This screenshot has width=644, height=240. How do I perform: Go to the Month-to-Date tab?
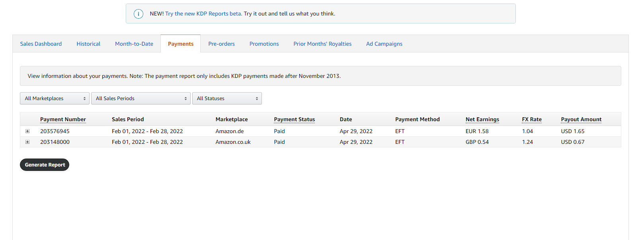coord(134,44)
